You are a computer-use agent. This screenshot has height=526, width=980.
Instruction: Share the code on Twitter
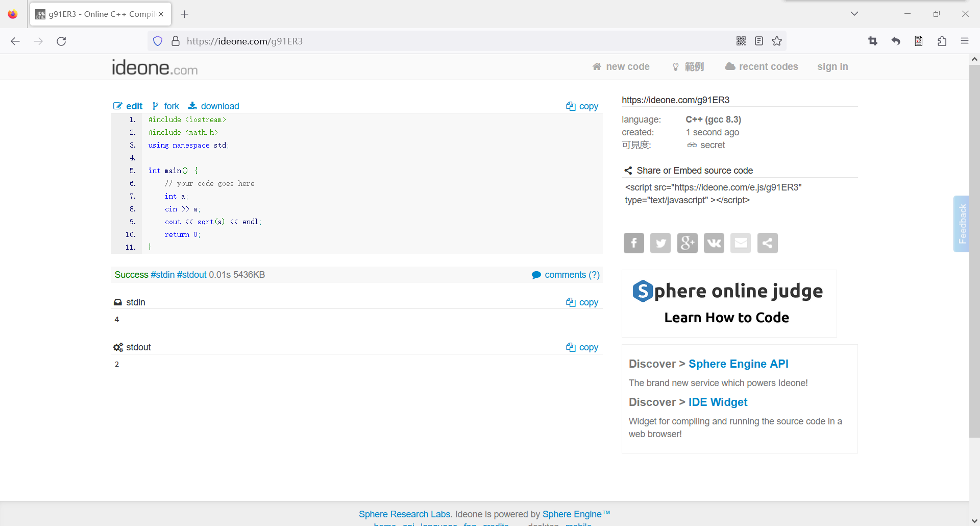660,243
